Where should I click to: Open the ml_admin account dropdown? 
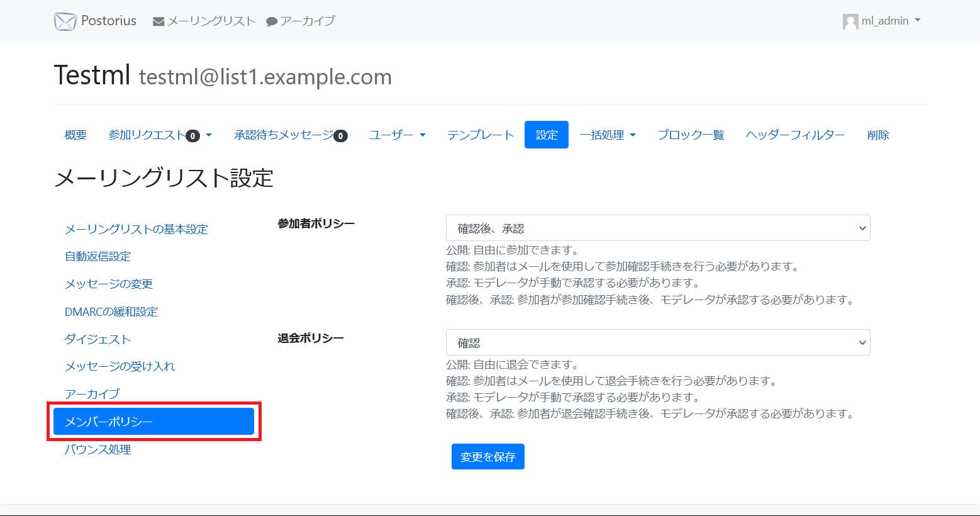click(882, 21)
